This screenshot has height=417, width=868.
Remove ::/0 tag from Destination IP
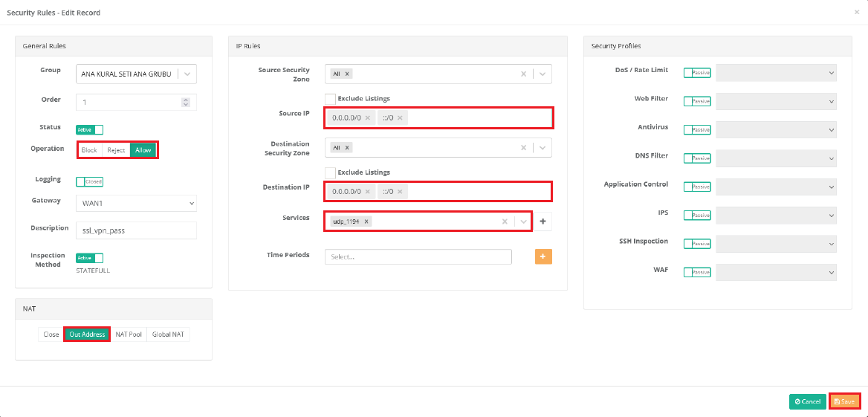pyautogui.click(x=400, y=192)
